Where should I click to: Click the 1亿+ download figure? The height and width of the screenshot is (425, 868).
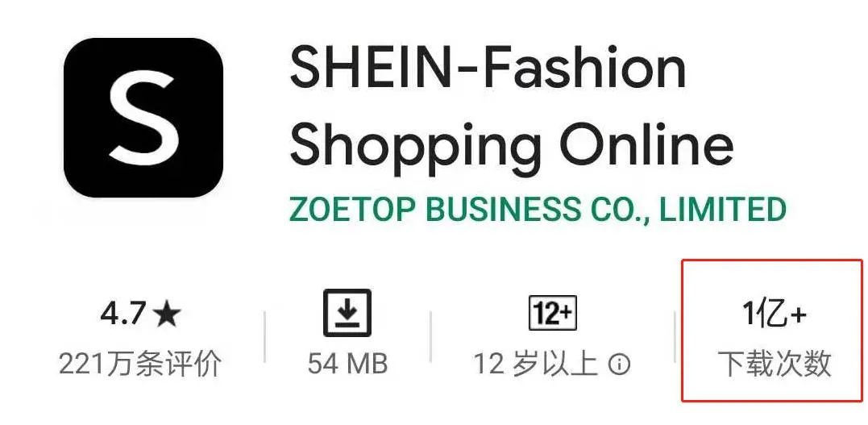click(774, 315)
